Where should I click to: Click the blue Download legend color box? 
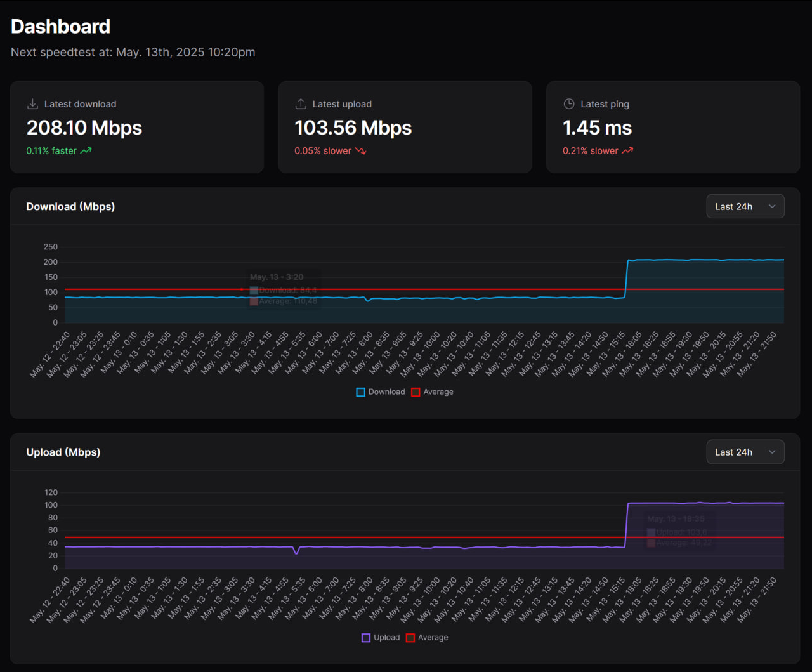(x=360, y=392)
